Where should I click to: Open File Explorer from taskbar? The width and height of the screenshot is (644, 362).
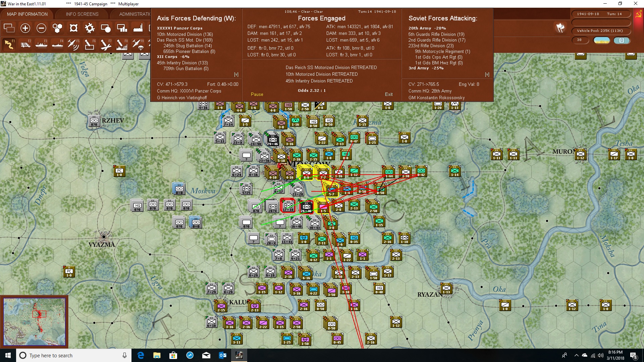pos(157,355)
